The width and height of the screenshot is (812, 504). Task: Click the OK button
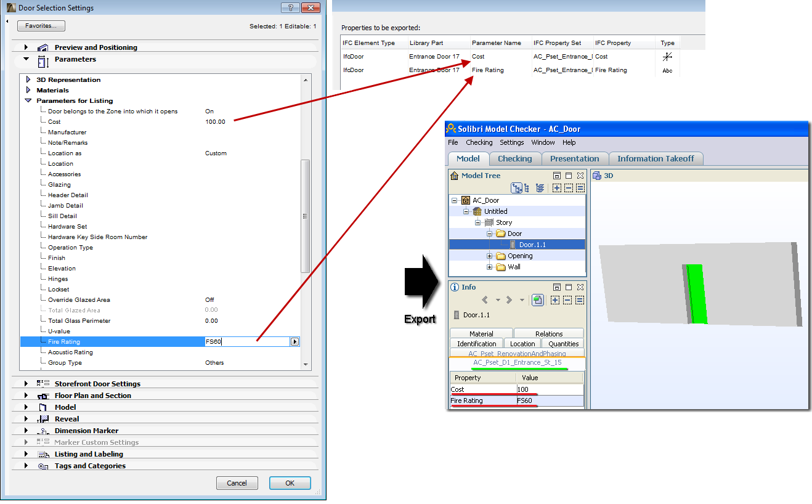point(290,483)
